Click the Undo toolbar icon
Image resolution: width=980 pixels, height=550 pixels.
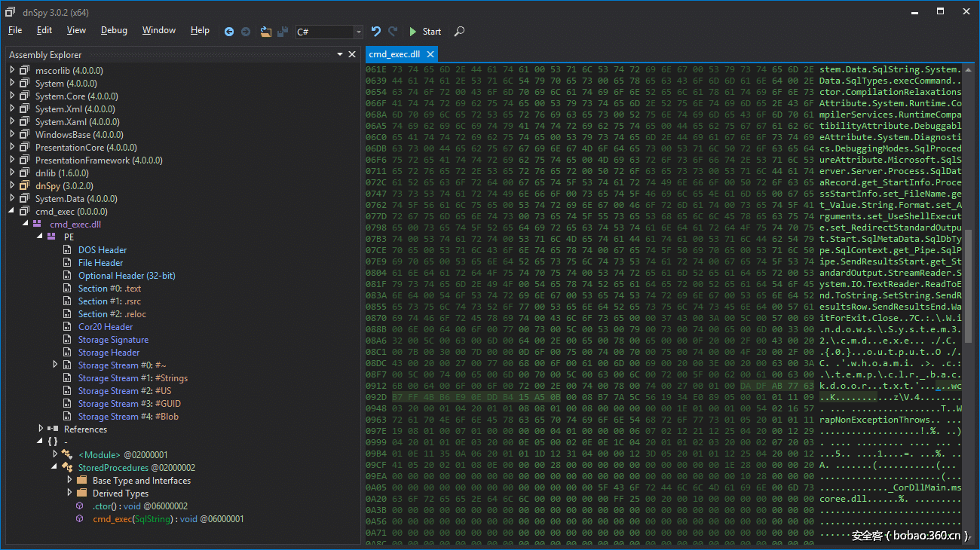pos(376,32)
